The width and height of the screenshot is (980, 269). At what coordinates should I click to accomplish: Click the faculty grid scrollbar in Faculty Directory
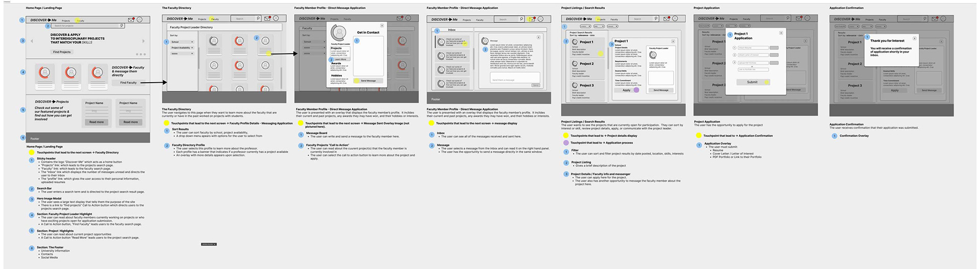point(281,77)
